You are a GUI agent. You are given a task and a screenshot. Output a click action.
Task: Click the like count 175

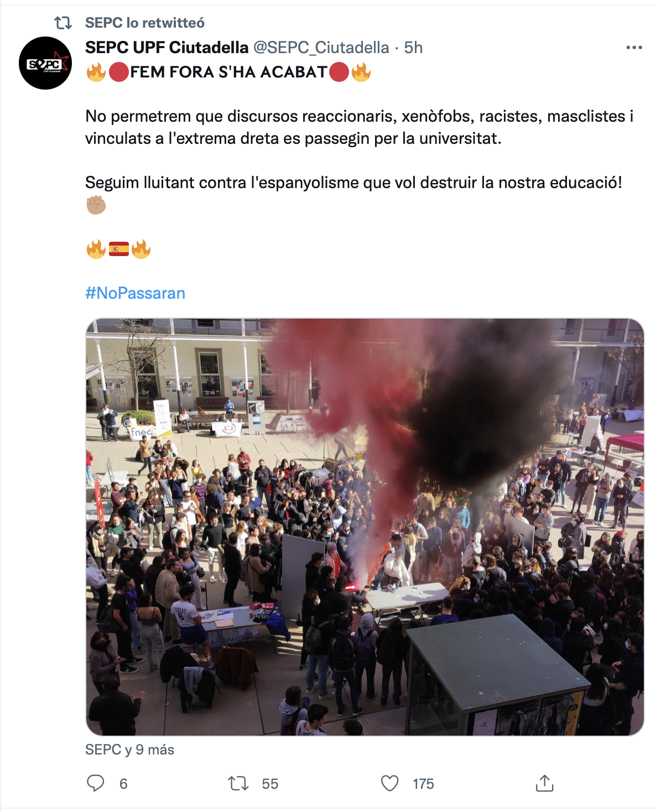coord(423,784)
